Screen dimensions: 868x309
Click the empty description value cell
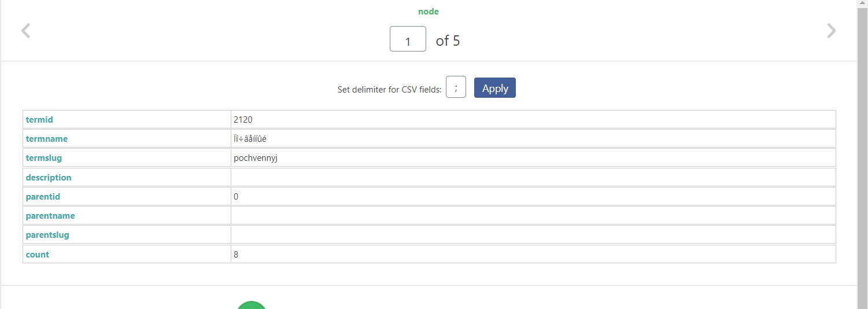click(x=533, y=177)
